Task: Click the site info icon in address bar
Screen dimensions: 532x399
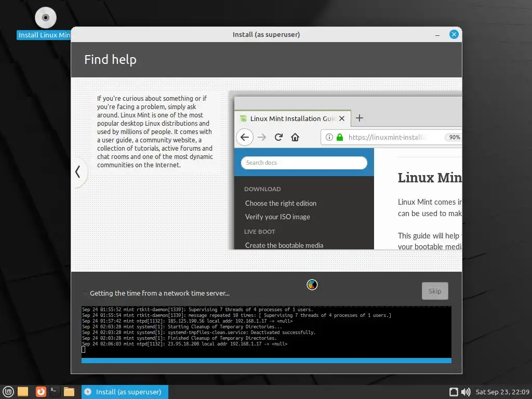Action: [329, 137]
